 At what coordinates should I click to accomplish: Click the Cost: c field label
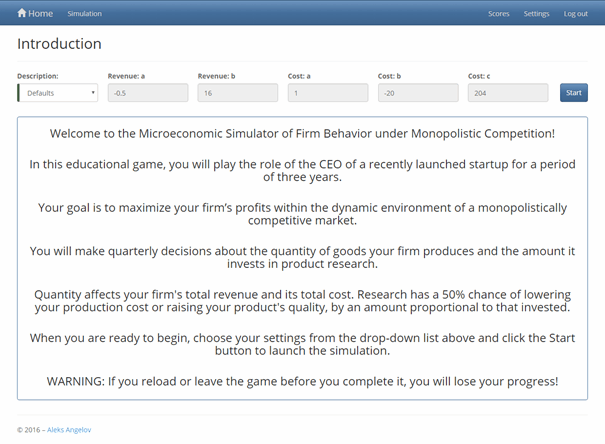479,75
